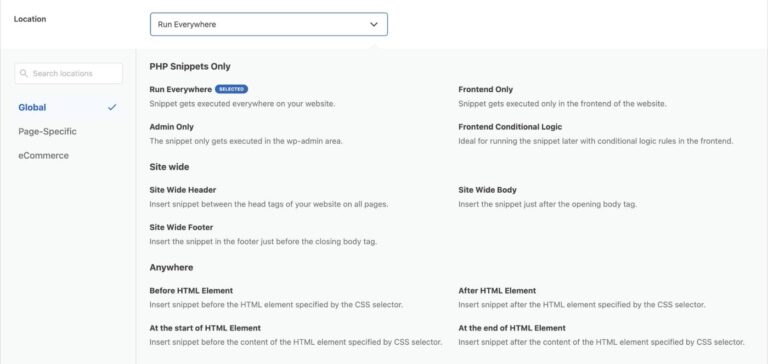Choose Site Wide Body option

tap(487, 190)
